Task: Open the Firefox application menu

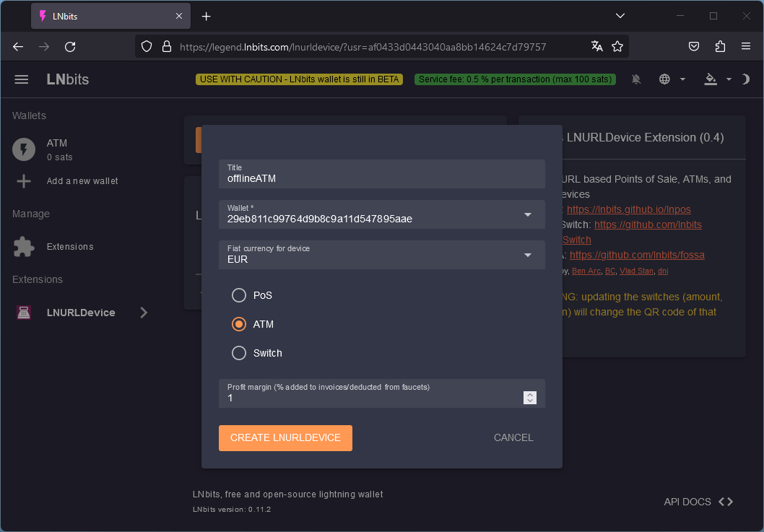Action: point(745,47)
